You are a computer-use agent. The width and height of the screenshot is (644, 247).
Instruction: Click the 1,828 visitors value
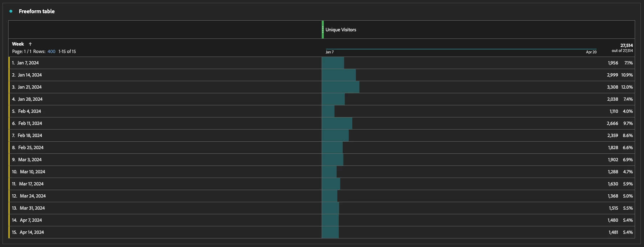[x=613, y=148]
